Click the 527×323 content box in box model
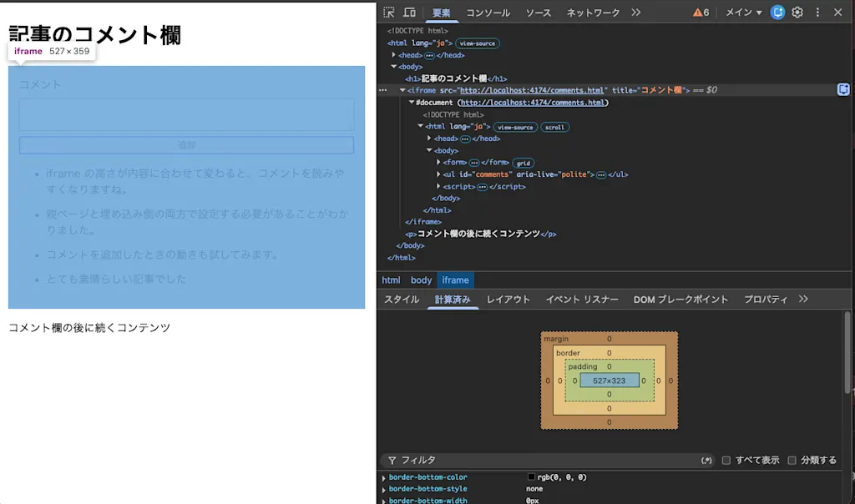 [x=609, y=381]
